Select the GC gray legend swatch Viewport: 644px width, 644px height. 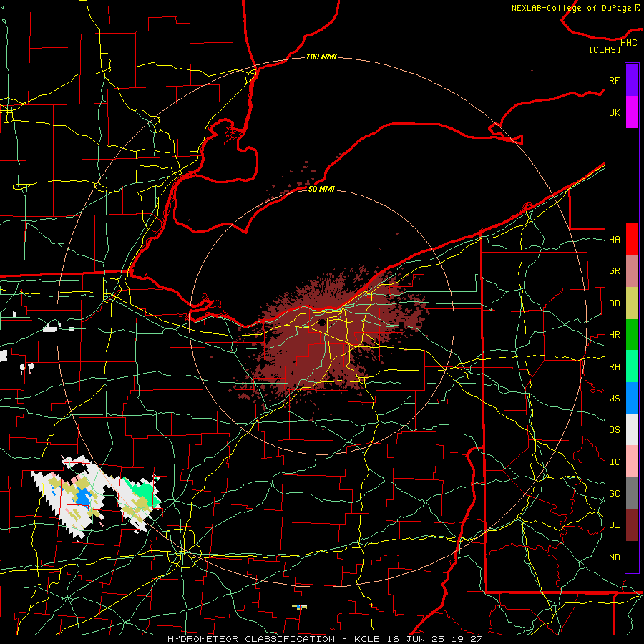pos(632,493)
